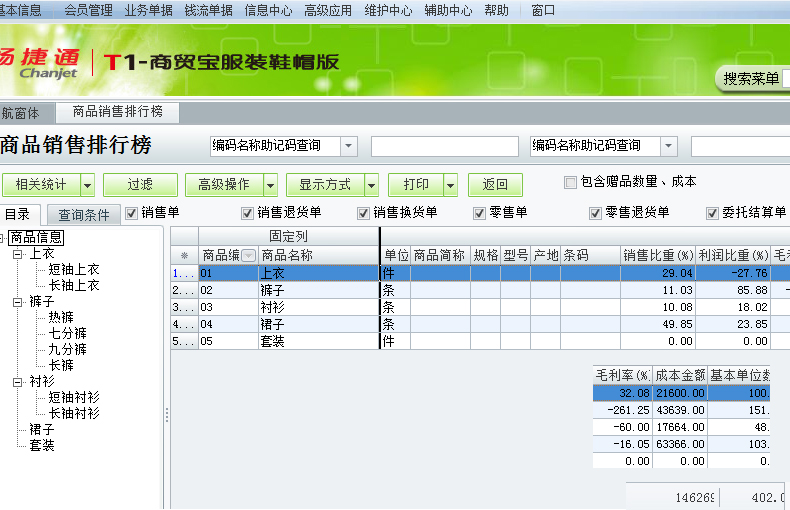This screenshot has height=510, width=790.
Task: Select 短袖上衣 in the tree
Action: pyautogui.click(x=74, y=270)
